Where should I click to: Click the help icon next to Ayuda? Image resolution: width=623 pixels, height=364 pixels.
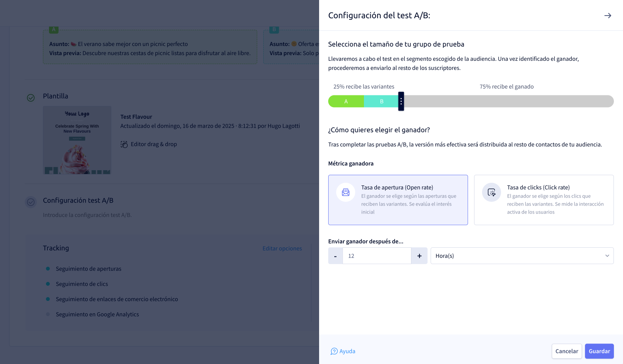tap(334, 351)
